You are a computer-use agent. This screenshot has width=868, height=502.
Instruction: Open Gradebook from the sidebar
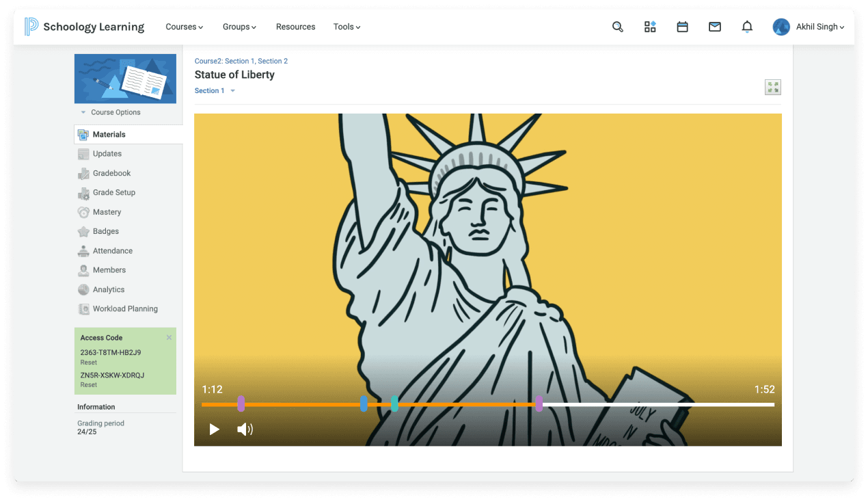tap(111, 173)
